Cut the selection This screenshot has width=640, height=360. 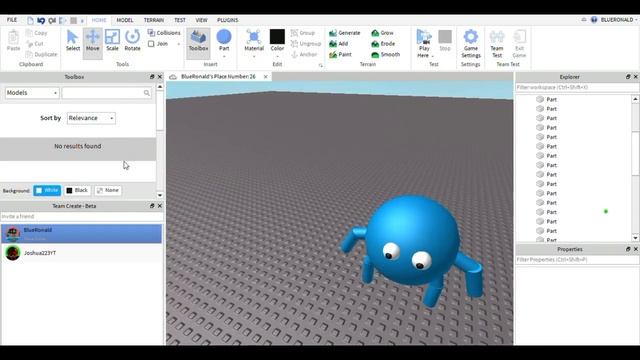point(34,44)
